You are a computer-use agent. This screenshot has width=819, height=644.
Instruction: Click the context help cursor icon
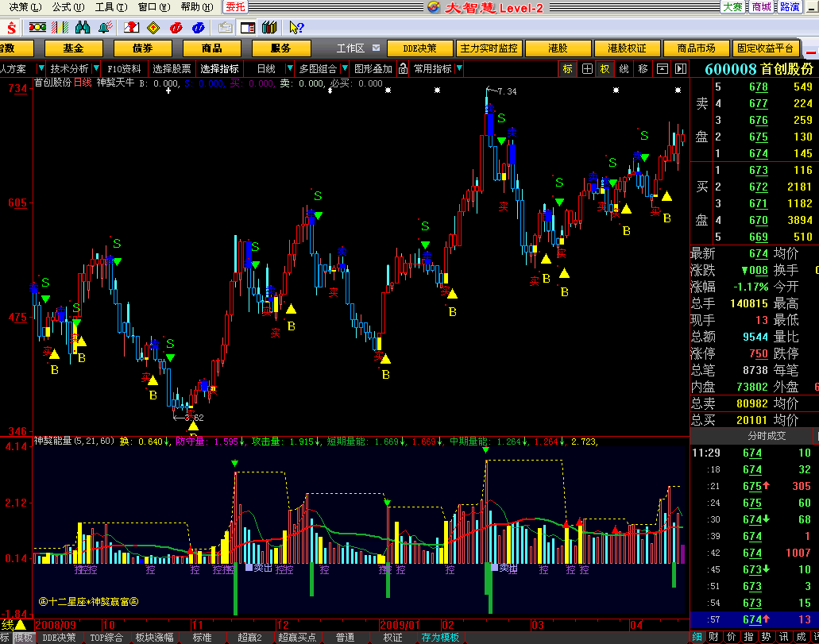point(296,27)
